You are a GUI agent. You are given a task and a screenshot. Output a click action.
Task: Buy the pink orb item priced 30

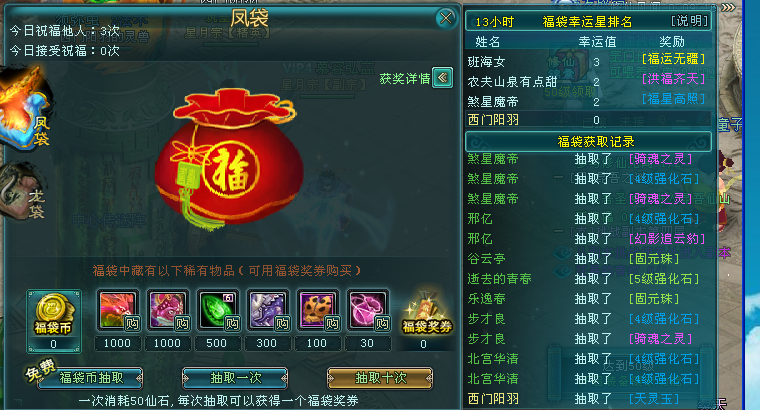click(368, 311)
